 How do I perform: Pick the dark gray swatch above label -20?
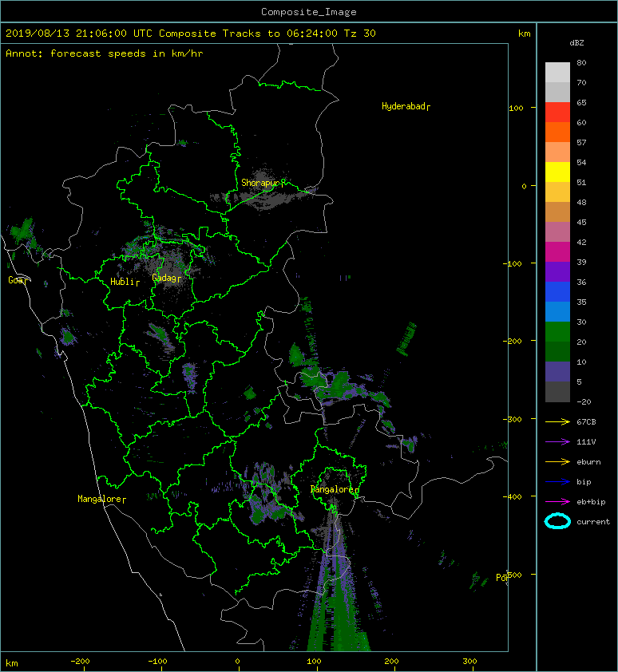(x=557, y=392)
